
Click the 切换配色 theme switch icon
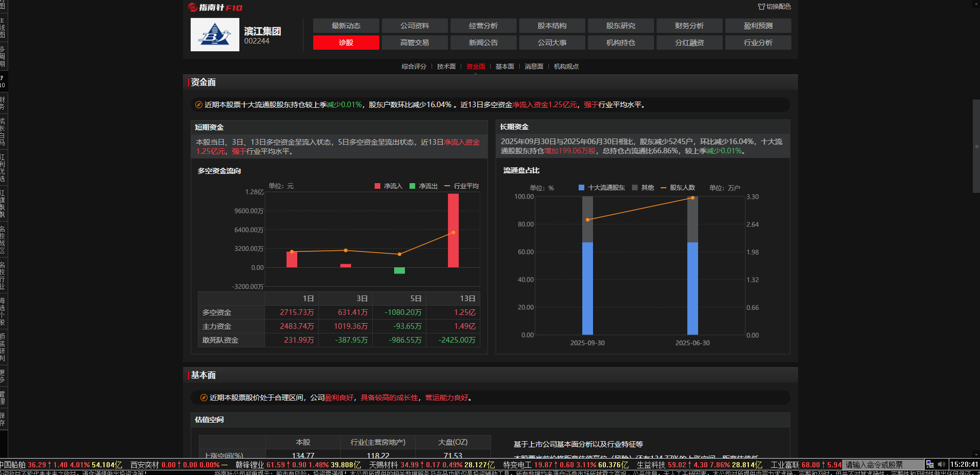tap(762, 7)
